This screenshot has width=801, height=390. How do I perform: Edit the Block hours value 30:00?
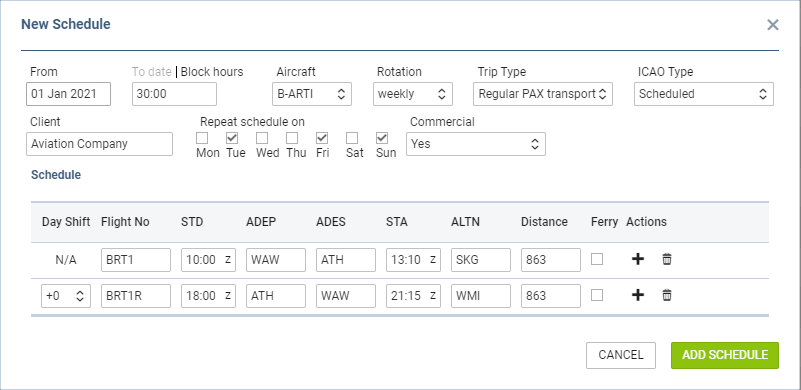[x=174, y=94]
